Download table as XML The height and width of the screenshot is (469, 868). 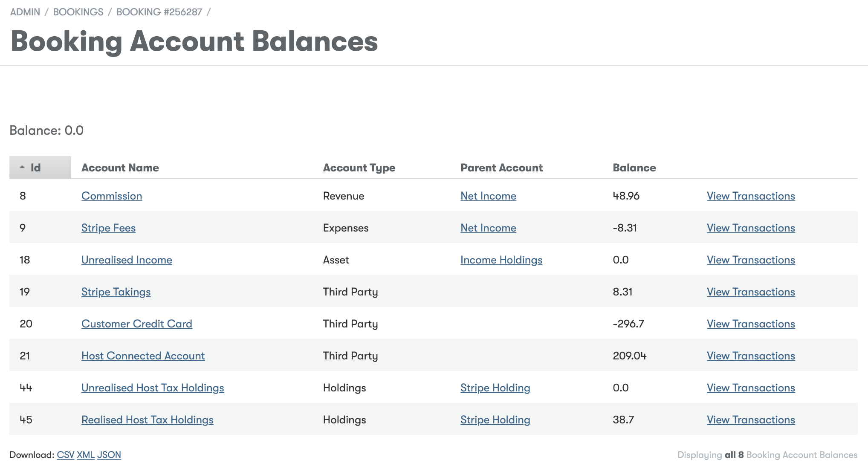(x=86, y=455)
